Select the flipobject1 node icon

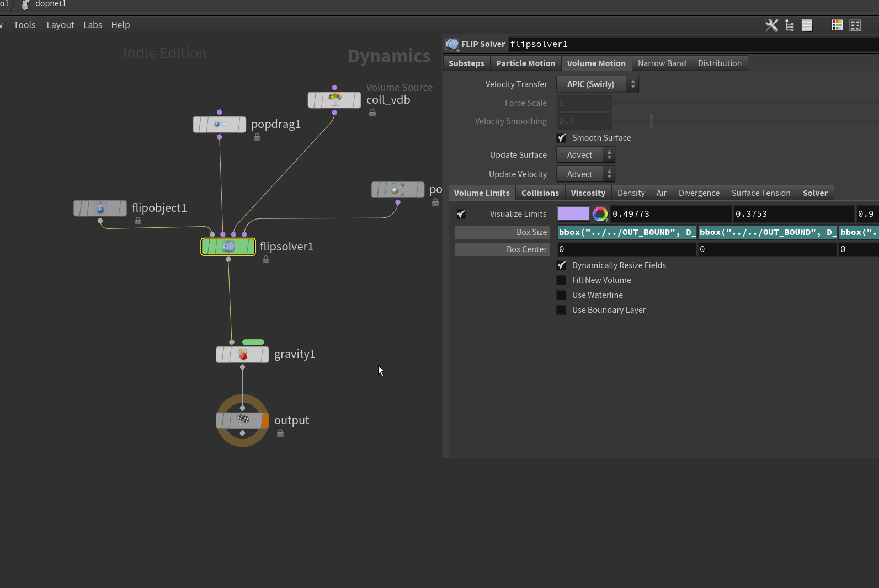(x=100, y=208)
